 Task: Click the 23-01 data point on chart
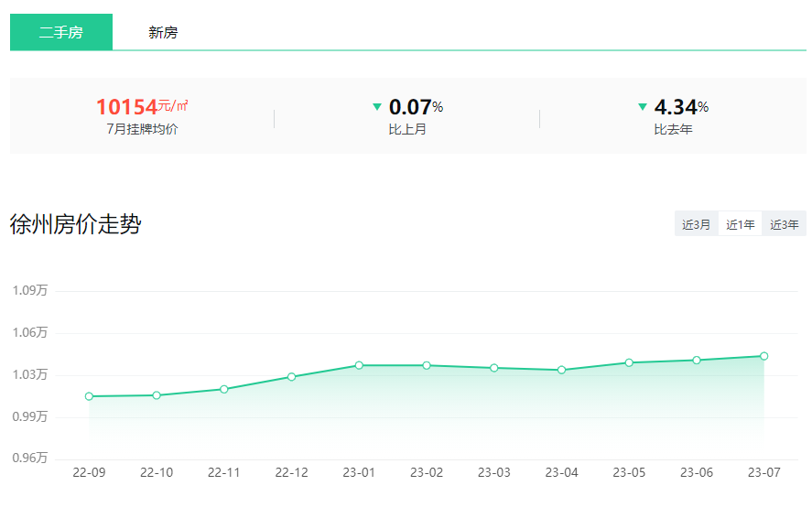359,365
